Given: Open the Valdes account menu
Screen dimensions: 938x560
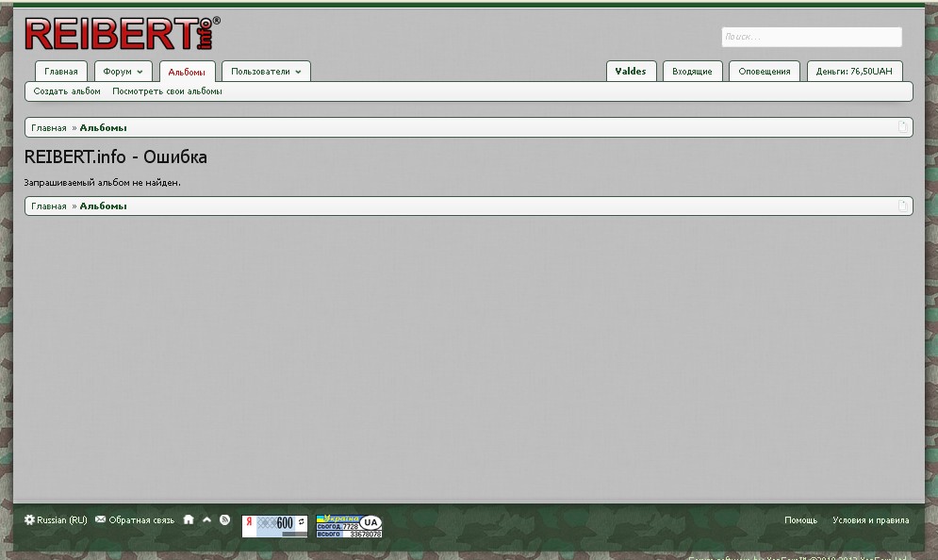Looking at the screenshot, I should click(631, 72).
